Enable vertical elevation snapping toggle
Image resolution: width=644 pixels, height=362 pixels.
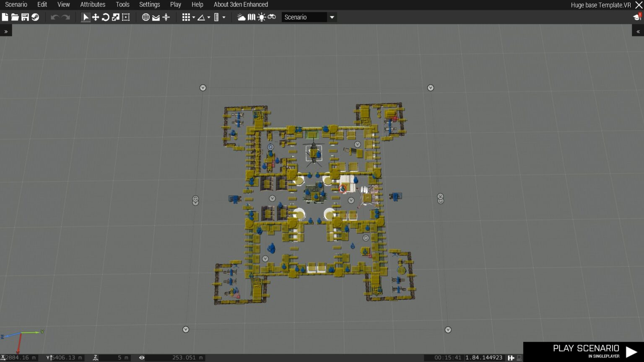pos(216,17)
